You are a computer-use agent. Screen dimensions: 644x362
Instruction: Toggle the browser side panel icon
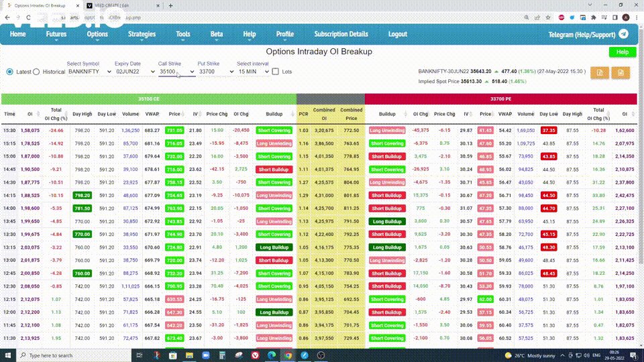(x=615, y=17)
